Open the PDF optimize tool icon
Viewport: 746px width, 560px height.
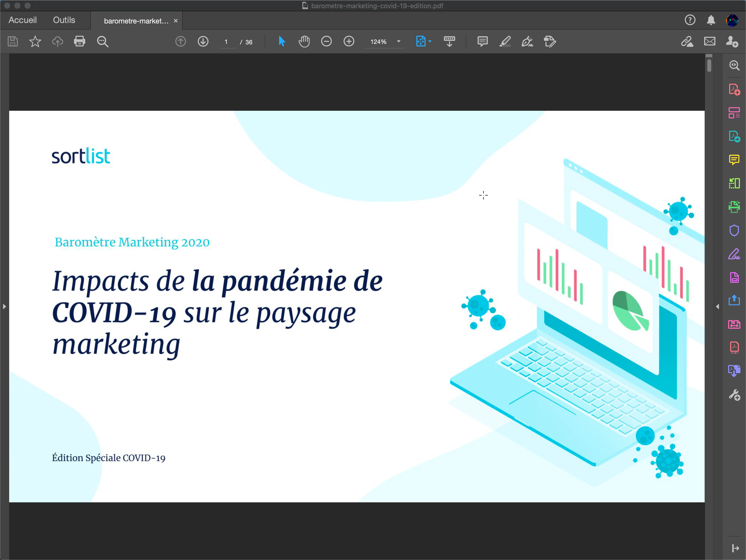(x=734, y=347)
